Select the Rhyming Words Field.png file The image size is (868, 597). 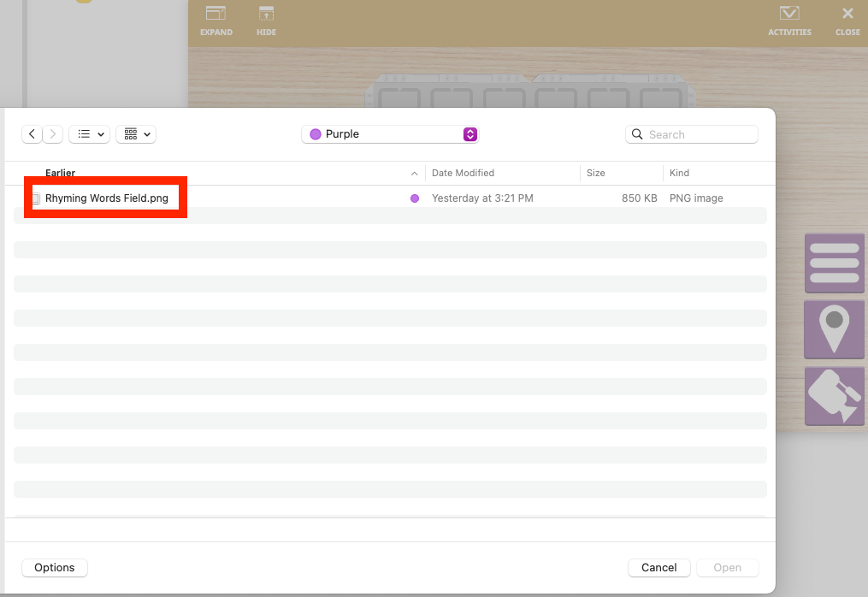(106, 198)
